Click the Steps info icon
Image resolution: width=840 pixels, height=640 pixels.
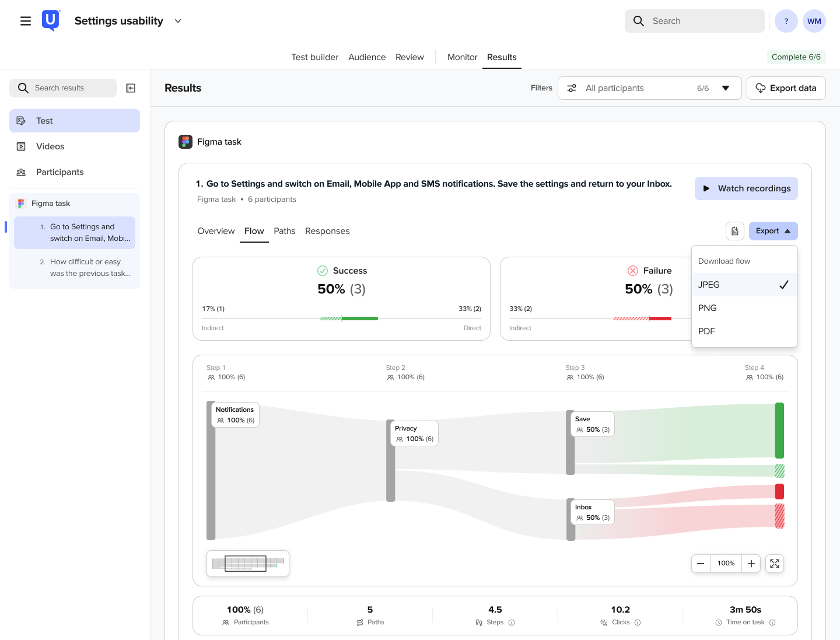point(512,622)
